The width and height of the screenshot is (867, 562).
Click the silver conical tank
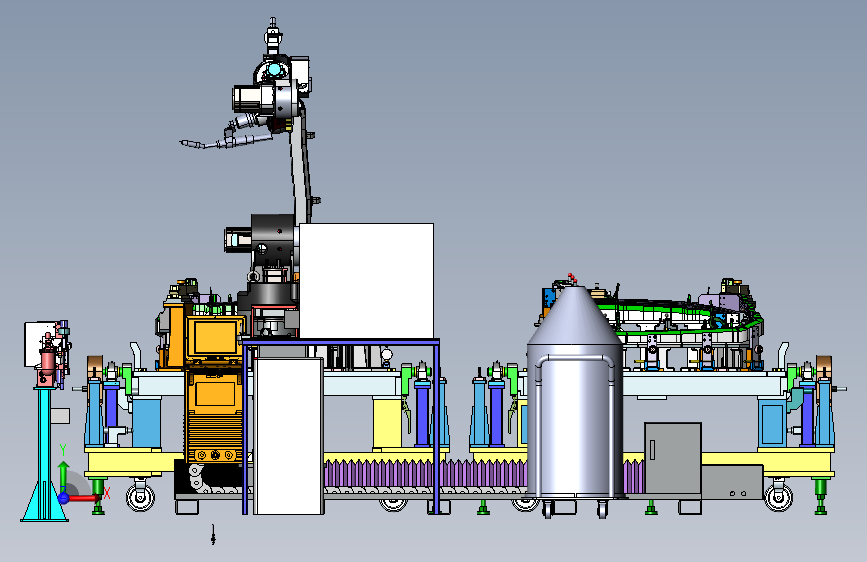[x=574, y=391]
